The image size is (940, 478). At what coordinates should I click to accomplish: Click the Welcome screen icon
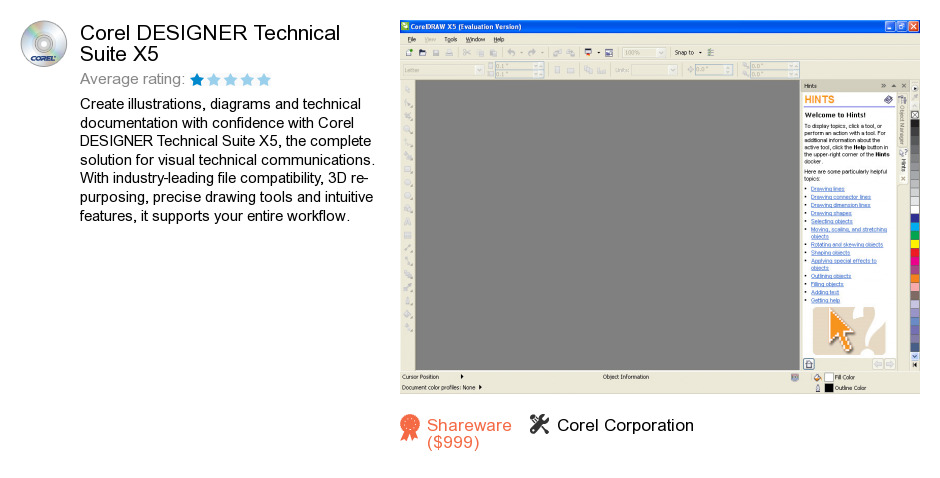tap(609, 53)
